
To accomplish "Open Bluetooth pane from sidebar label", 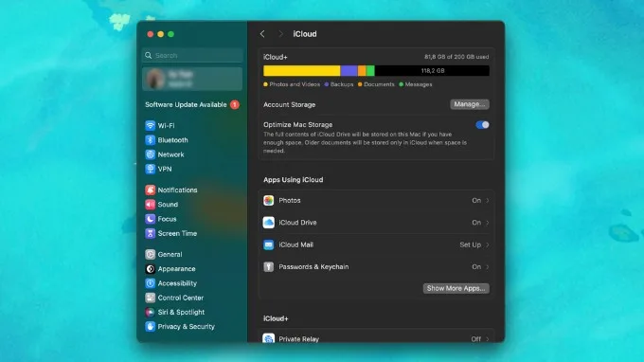I will pyautogui.click(x=173, y=140).
